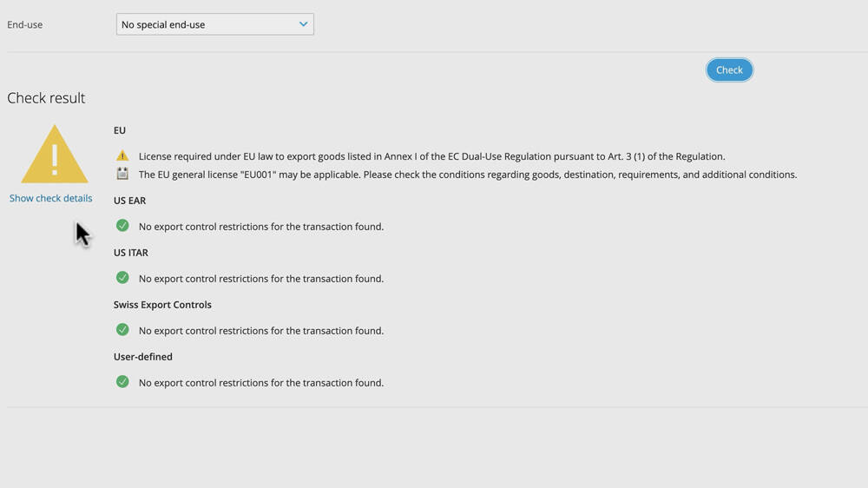Image resolution: width=868 pixels, height=488 pixels.
Task: Click the EU section heading
Action: pos(120,130)
